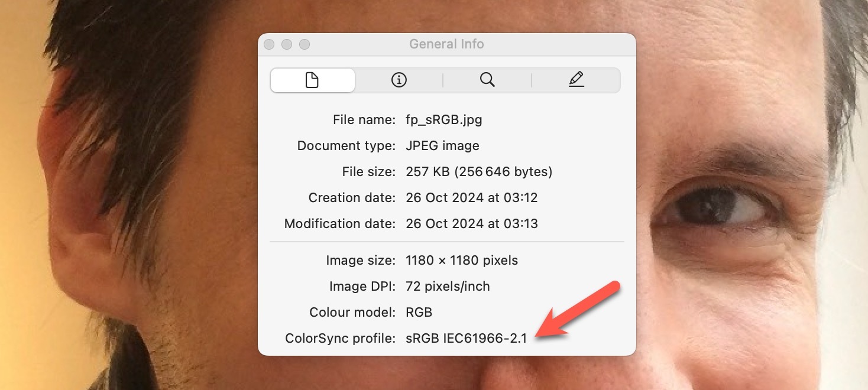Click the File size label

369,171
